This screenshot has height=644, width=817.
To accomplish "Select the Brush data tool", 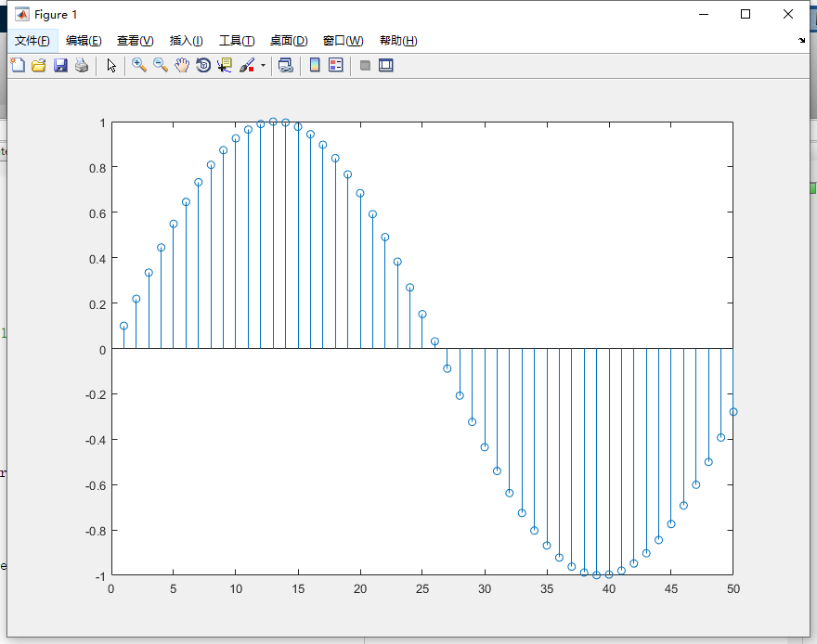I will (x=247, y=65).
